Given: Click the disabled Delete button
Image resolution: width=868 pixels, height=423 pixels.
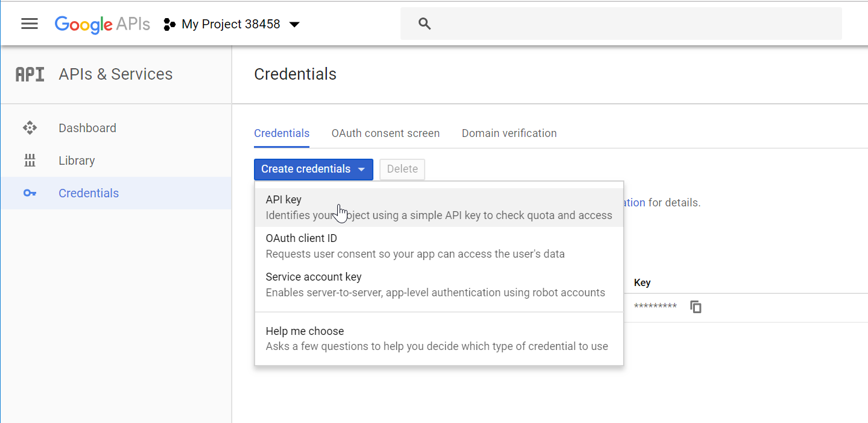Looking at the screenshot, I should tap(402, 169).
